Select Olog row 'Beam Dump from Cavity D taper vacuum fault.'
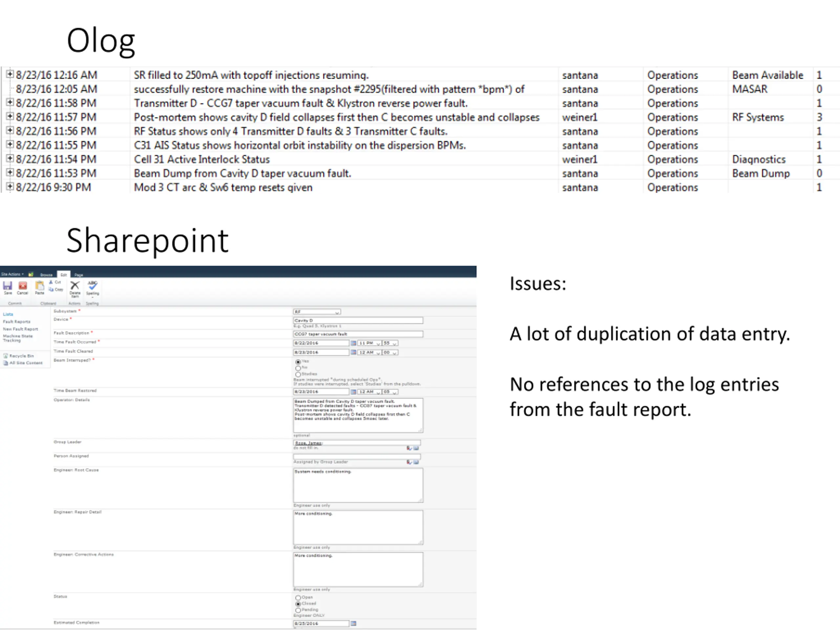 [242, 174]
